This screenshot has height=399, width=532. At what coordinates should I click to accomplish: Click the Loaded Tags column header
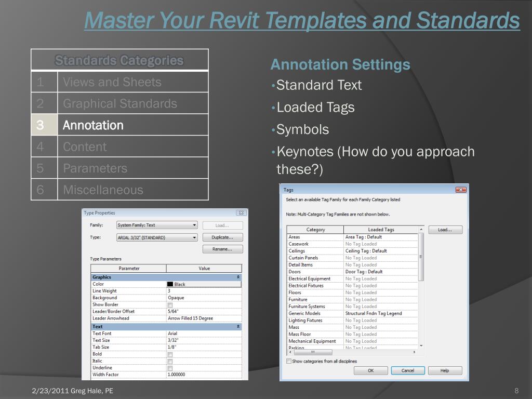(x=381, y=230)
